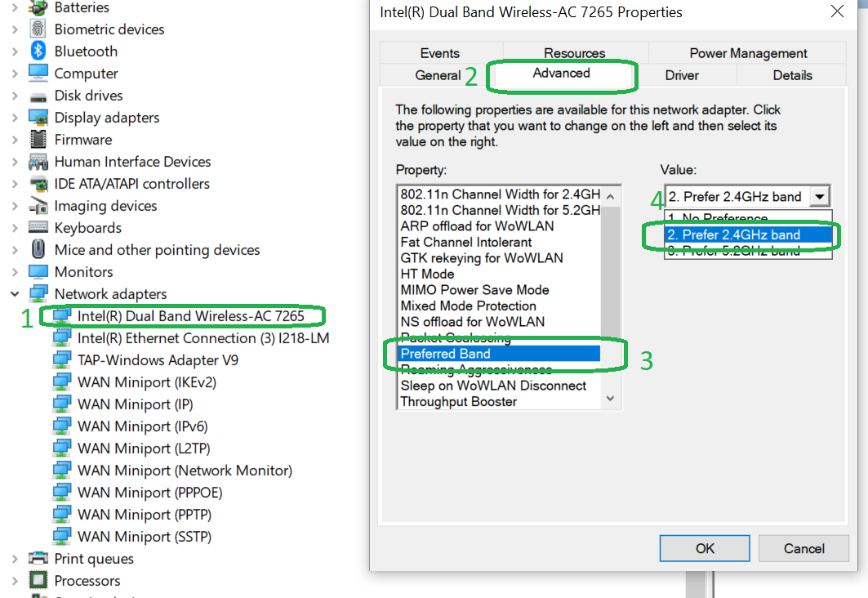Image resolution: width=868 pixels, height=598 pixels.
Task: Select HT Mode property
Action: coord(499,274)
